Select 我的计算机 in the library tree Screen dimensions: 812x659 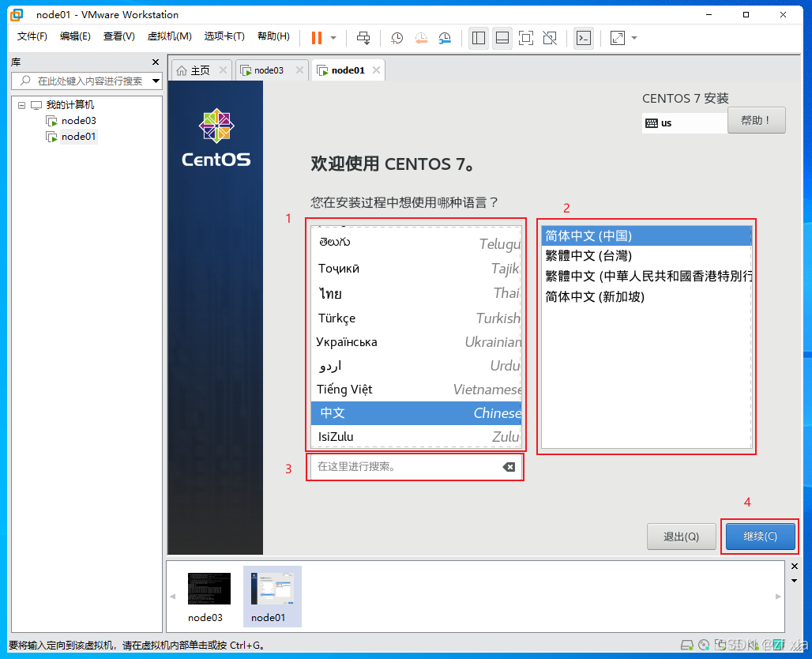70,104
